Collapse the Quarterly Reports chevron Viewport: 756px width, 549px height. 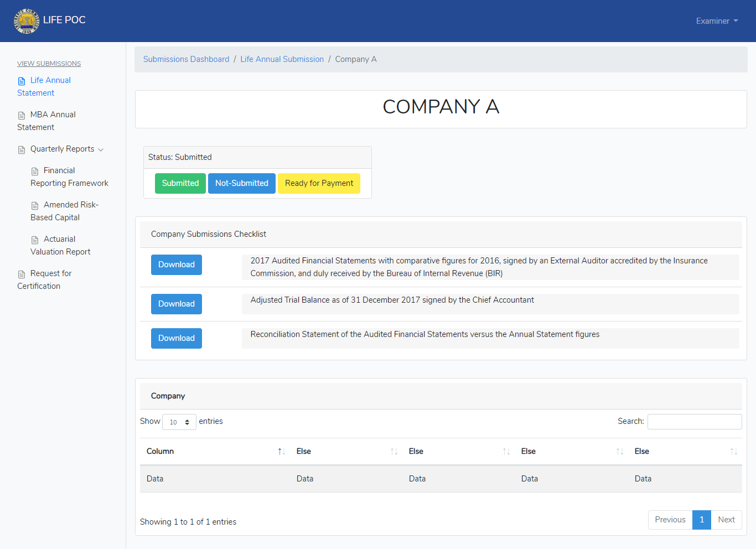[101, 149]
